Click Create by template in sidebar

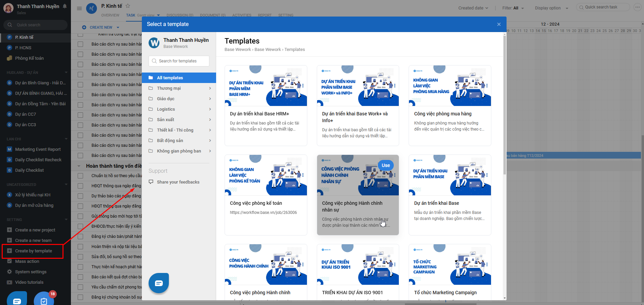(x=33, y=251)
